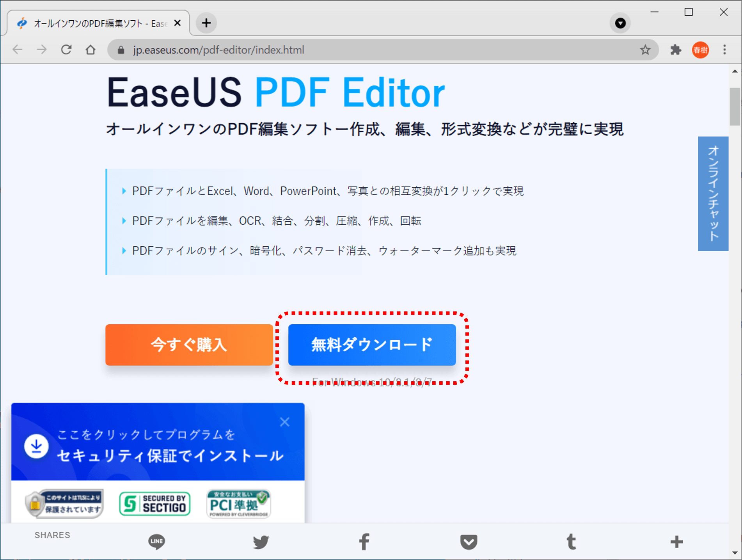Close the security install popup banner

tap(285, 422)
